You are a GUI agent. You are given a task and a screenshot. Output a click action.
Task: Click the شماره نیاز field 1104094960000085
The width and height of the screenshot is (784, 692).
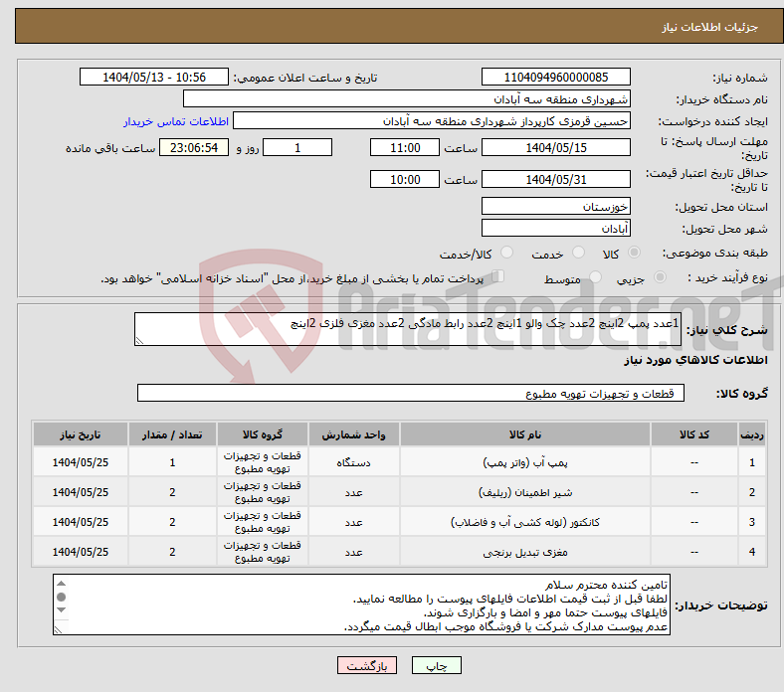pos(555,77)
